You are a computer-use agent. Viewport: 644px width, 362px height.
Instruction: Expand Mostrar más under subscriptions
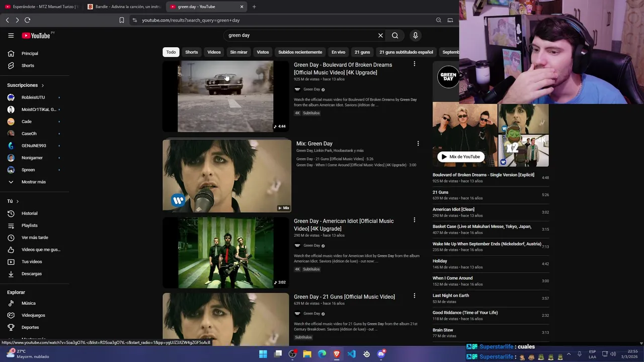point(35,182)
